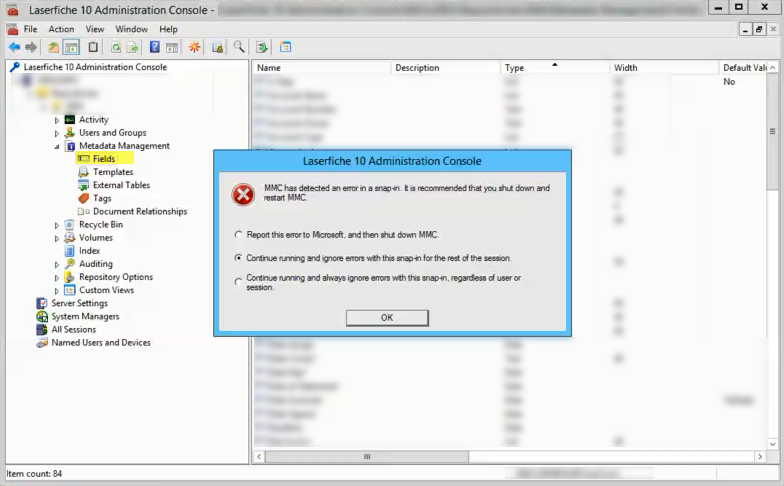Click the Paste clipboard toolbar icon
784x486 pixels.
(x=93, y=47)
